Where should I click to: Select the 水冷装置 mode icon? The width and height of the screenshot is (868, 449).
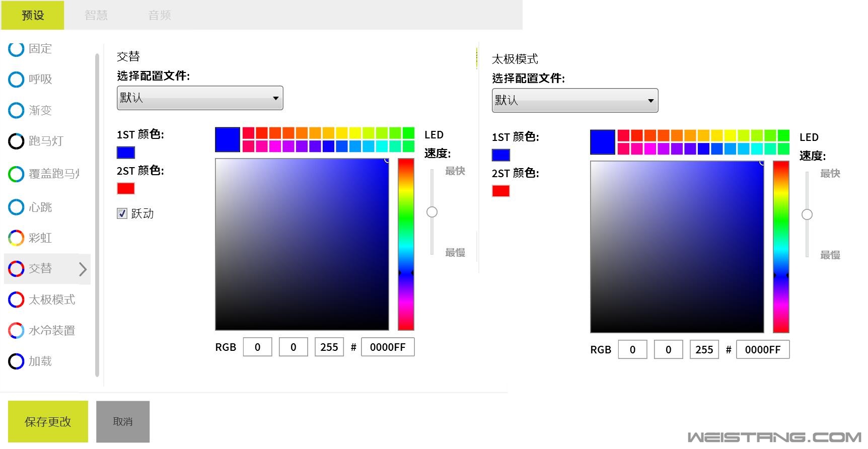[16, 330]
